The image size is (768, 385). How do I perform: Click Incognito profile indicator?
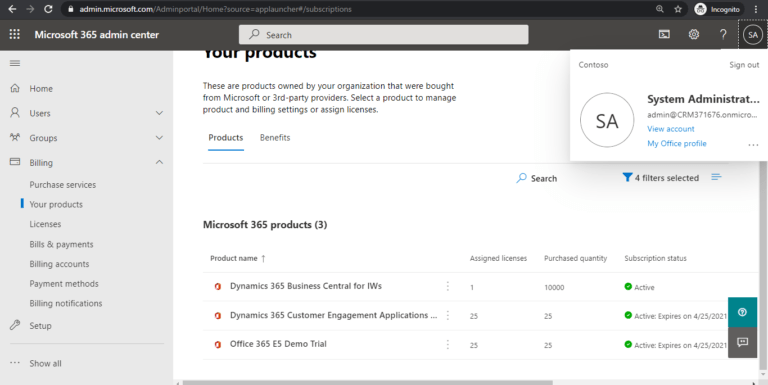click(x=718, y=9)
